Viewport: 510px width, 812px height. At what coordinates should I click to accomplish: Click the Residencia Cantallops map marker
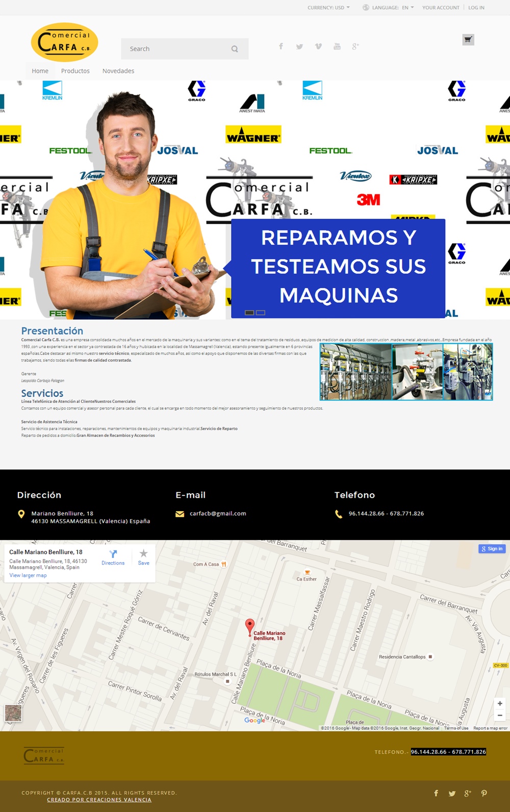point(430,657)
